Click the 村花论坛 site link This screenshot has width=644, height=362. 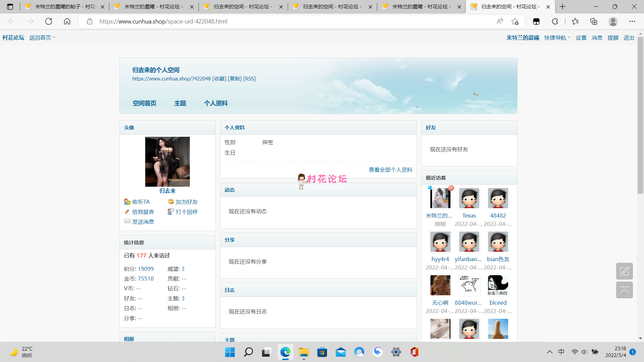(13, 38)
